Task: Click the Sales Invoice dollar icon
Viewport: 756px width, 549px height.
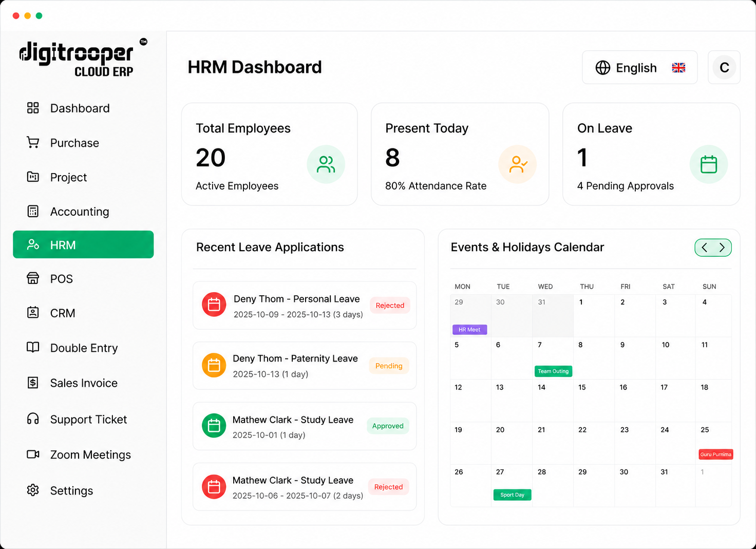Action: point(33,383)
